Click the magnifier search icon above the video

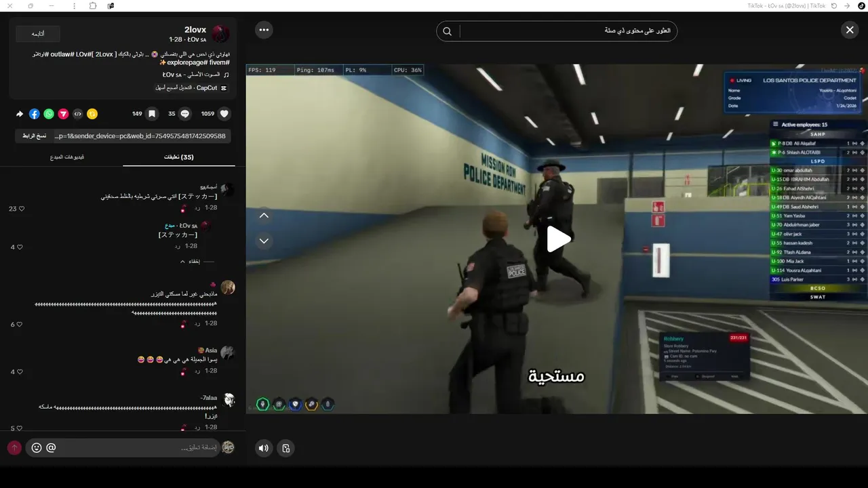[x=448, y=31]
